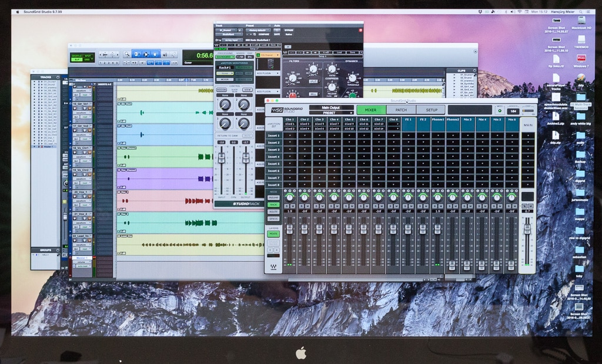Select the Zoomer magnifier tool in Pro Tools
This screenshot has width=602, height=364.
click(x=126, y=54)
